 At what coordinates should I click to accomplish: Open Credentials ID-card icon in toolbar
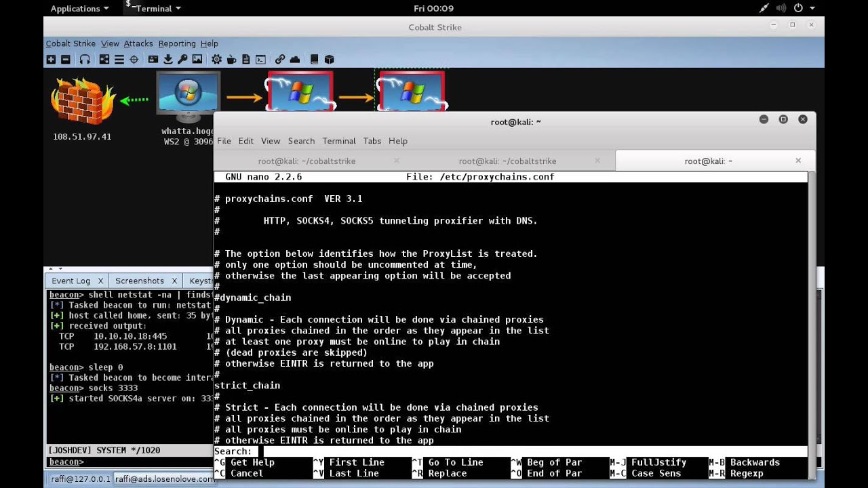tap(153, 60)
